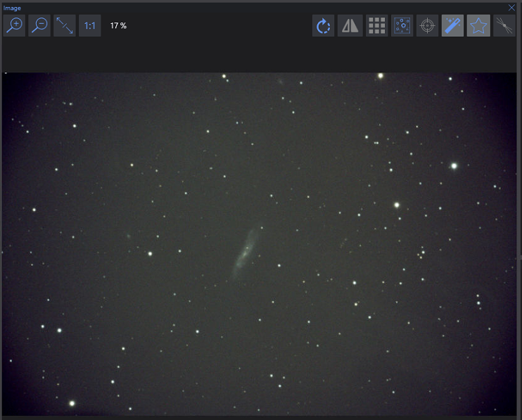Click the 17 % zoom level text
The image size is (522, 420).
118,25
